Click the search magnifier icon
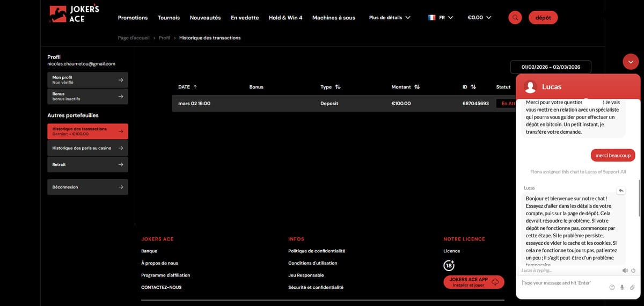This screenshot has height=306, width=644. click(515, 18)
